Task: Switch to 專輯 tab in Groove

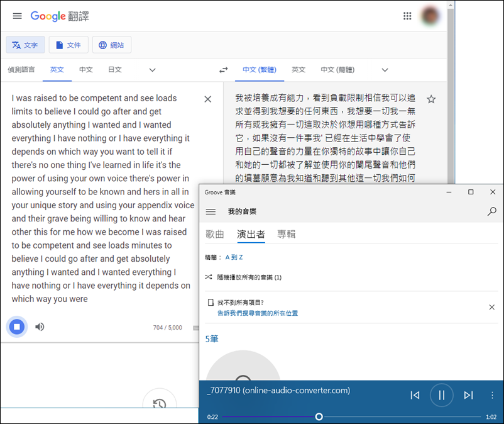Action: click(x=287, y=234)
